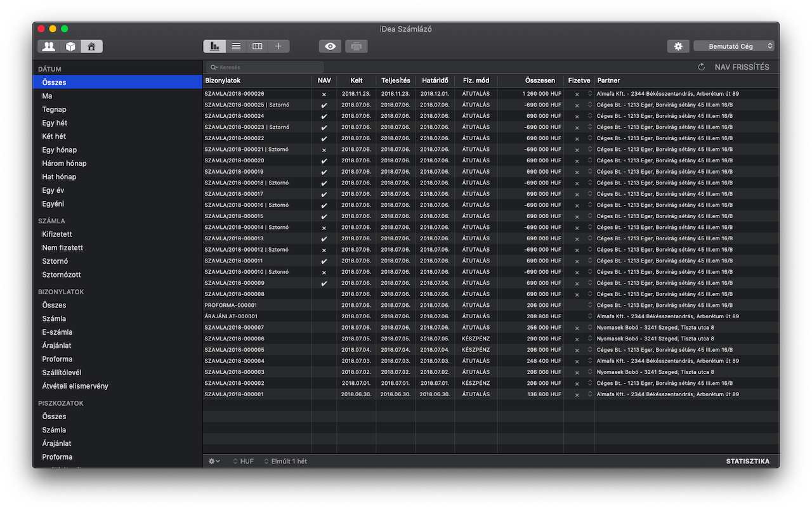
Task: Switch to the home view icon
Action: 91,46
